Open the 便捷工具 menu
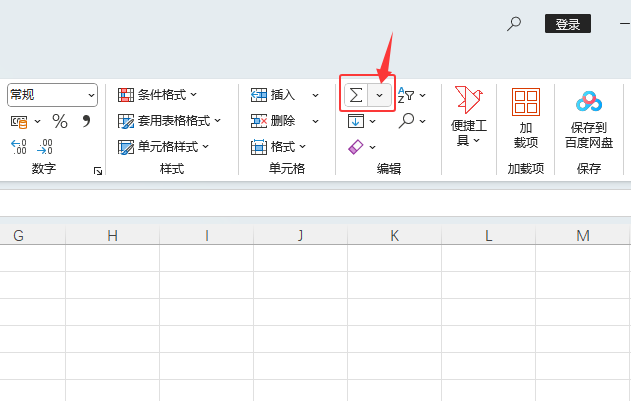This screenshot has height=401, width=631. [x=468, y=118]
